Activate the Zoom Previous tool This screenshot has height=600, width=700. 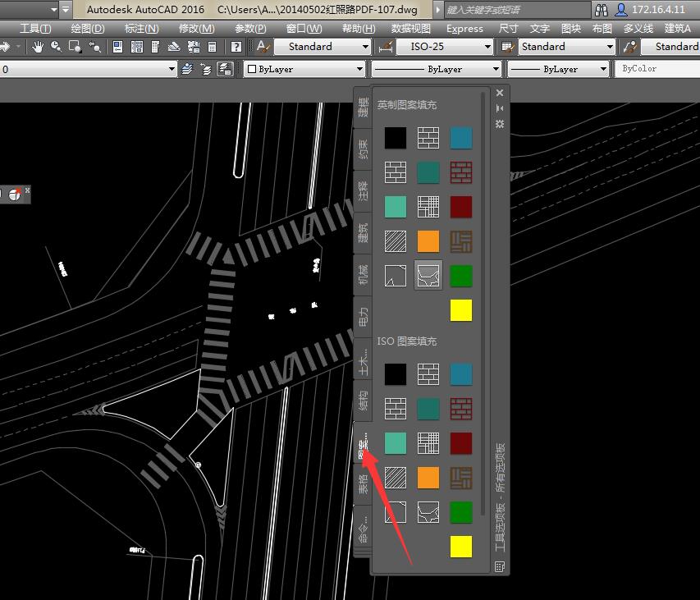[x=94, y=47]
